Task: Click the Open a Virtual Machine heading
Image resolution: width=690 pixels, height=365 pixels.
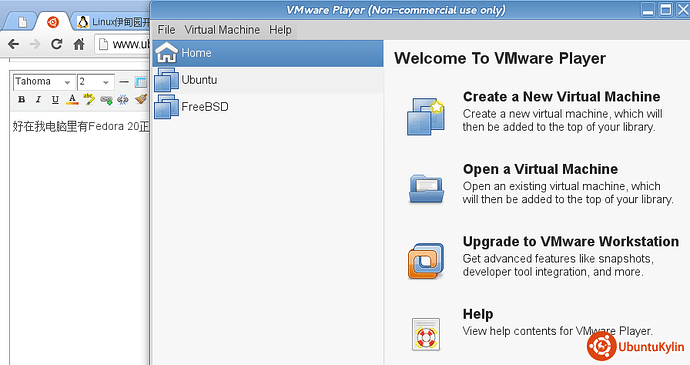Action: pyautogui.click(x=540, y=169)
